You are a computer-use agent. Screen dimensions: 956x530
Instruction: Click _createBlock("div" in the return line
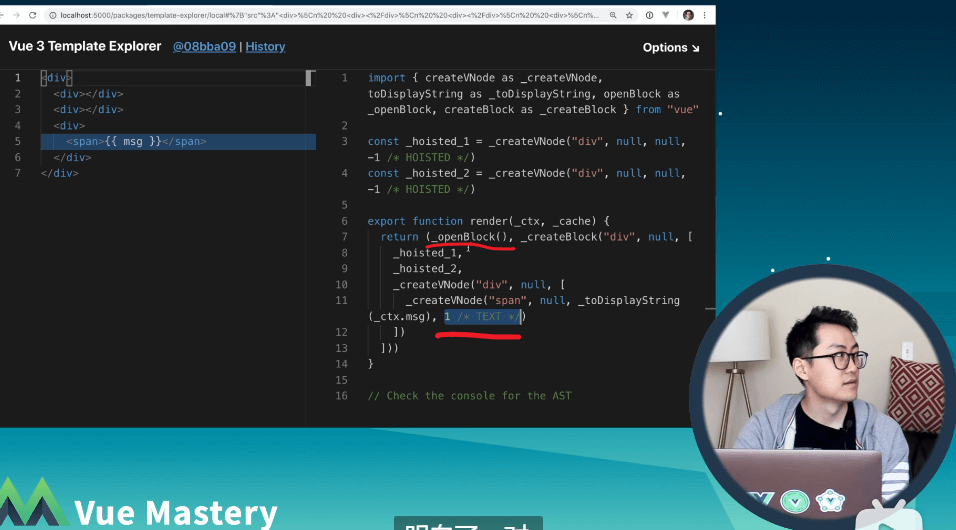pos(578,237)
